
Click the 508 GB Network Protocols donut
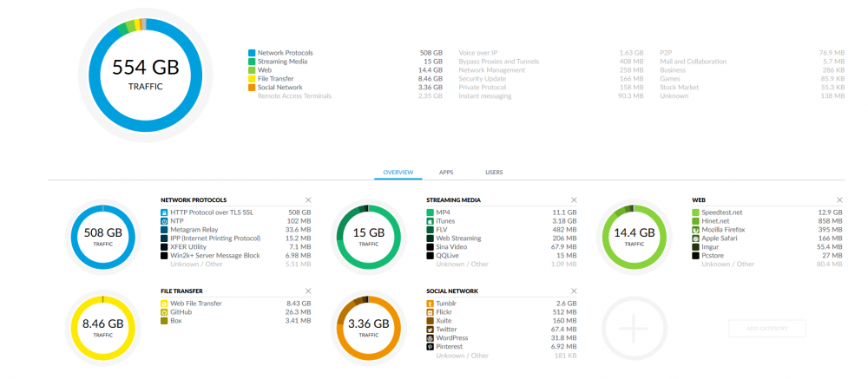click(103, 237)
